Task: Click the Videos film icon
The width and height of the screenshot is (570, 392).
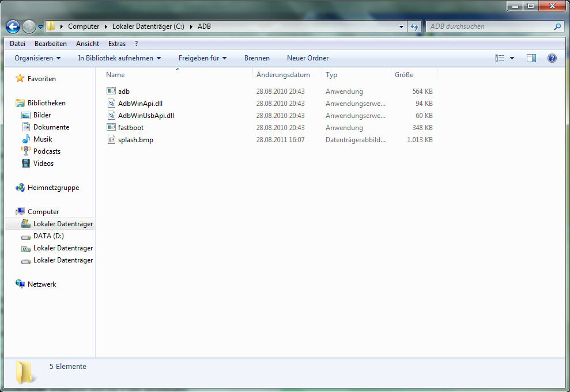Action: (26, 163)
